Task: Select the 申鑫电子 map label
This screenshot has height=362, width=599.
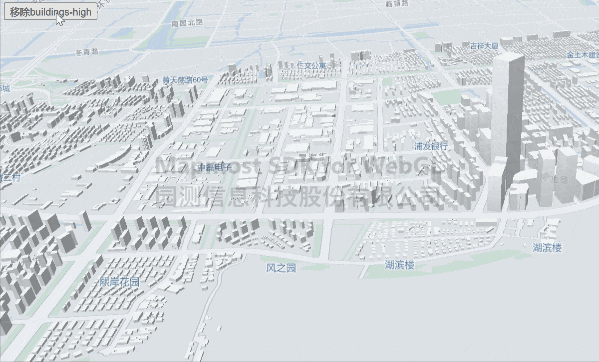Action: (x=214, y=167)
